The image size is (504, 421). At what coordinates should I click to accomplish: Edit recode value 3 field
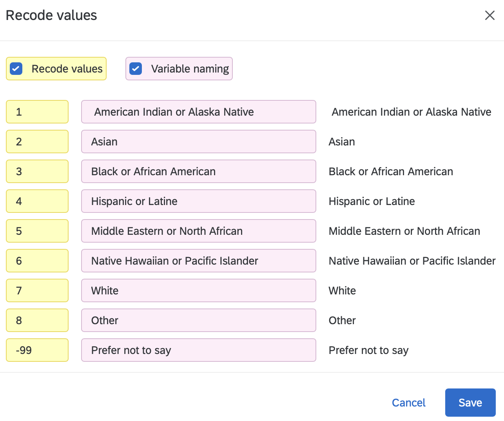coord(37,171)
